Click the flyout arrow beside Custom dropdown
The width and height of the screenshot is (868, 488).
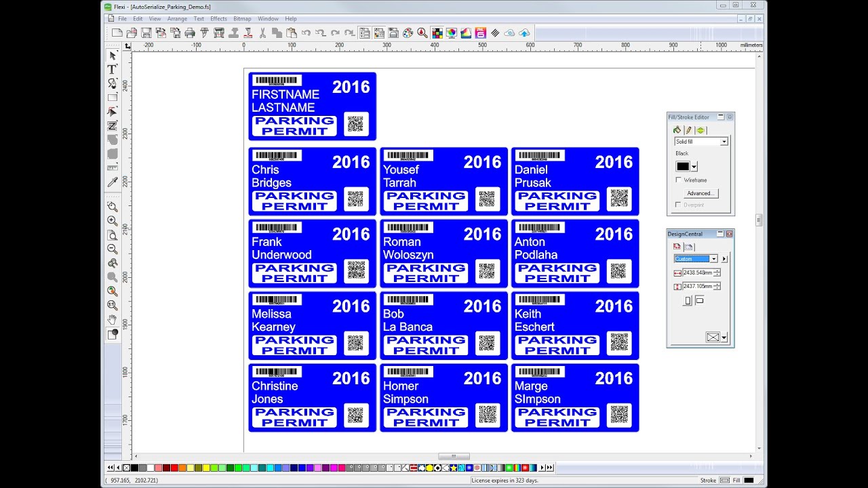[x=724, y=259]
